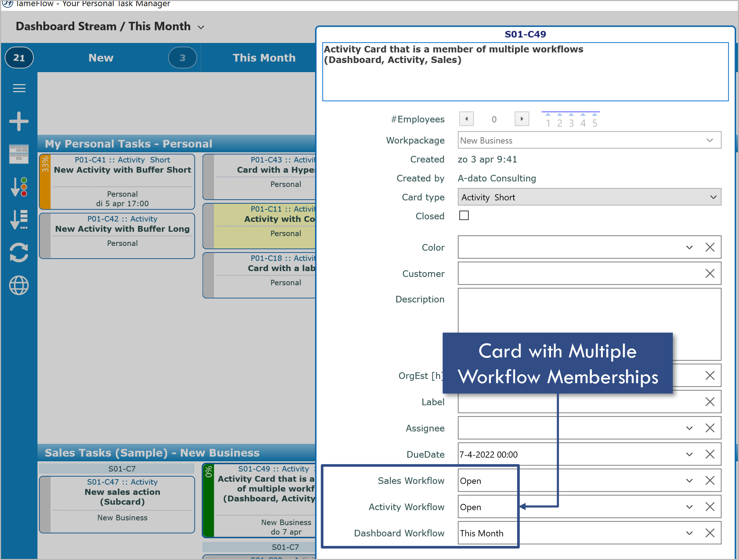Open card P01-C41 New Activity with Buffer Short
739x560 pixels.
[x=117, y=182]
